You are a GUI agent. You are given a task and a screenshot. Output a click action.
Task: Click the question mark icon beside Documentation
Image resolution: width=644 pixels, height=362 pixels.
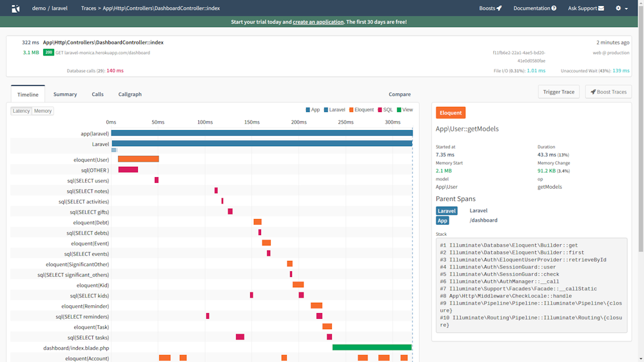click(x=554, y=8)
